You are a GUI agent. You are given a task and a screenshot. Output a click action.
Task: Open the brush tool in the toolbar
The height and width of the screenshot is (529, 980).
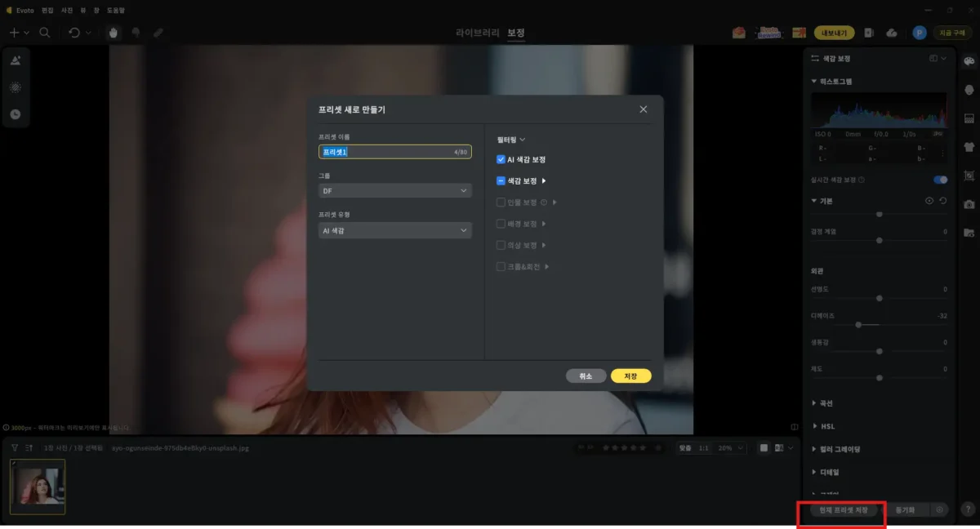(158, 32)
